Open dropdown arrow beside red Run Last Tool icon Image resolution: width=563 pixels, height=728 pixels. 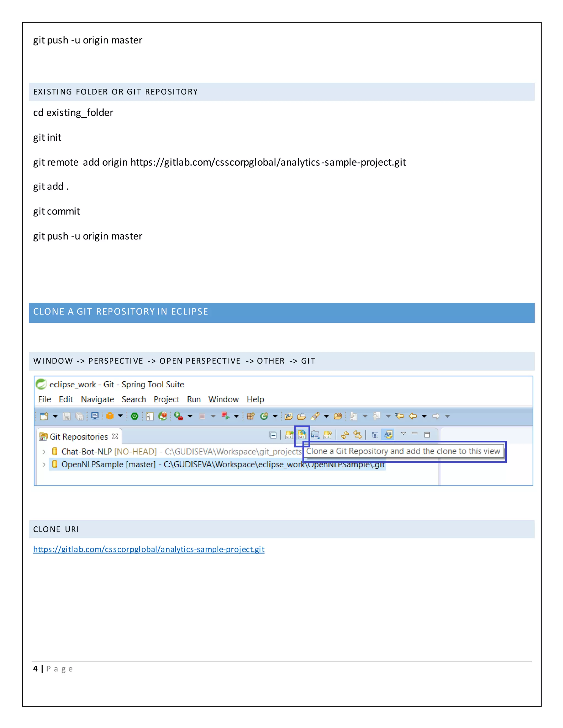point(236,416)
